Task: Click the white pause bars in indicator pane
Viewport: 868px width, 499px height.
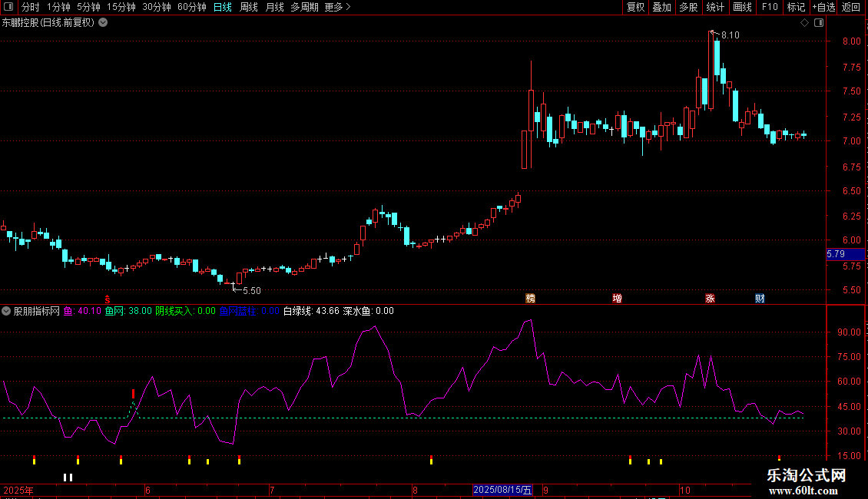Action: 68,478
